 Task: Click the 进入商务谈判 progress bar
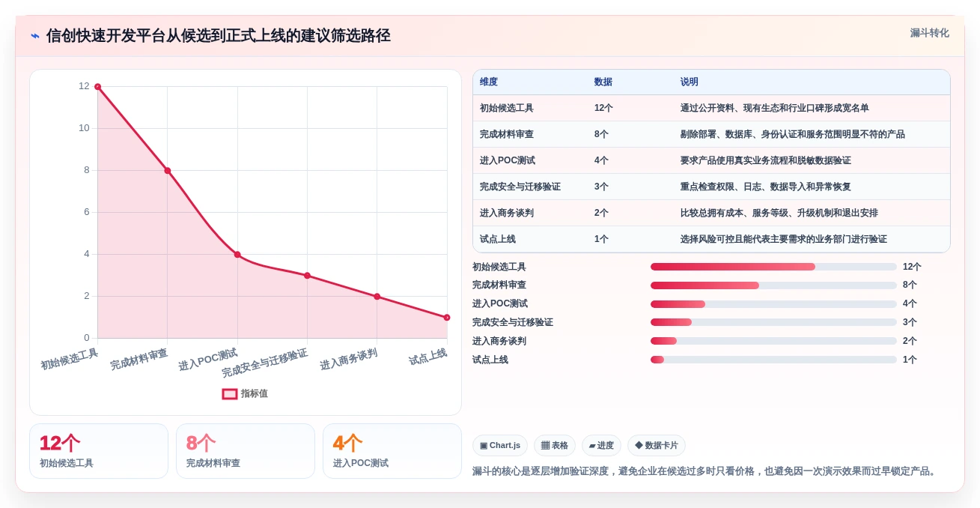773,341
